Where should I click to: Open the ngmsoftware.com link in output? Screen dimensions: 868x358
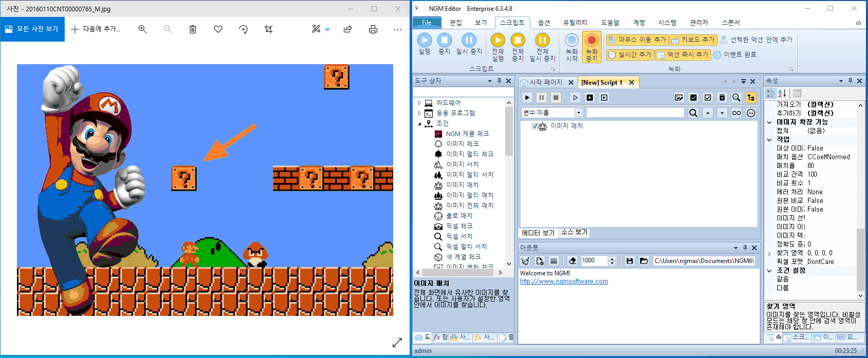[x=564, y=281]
